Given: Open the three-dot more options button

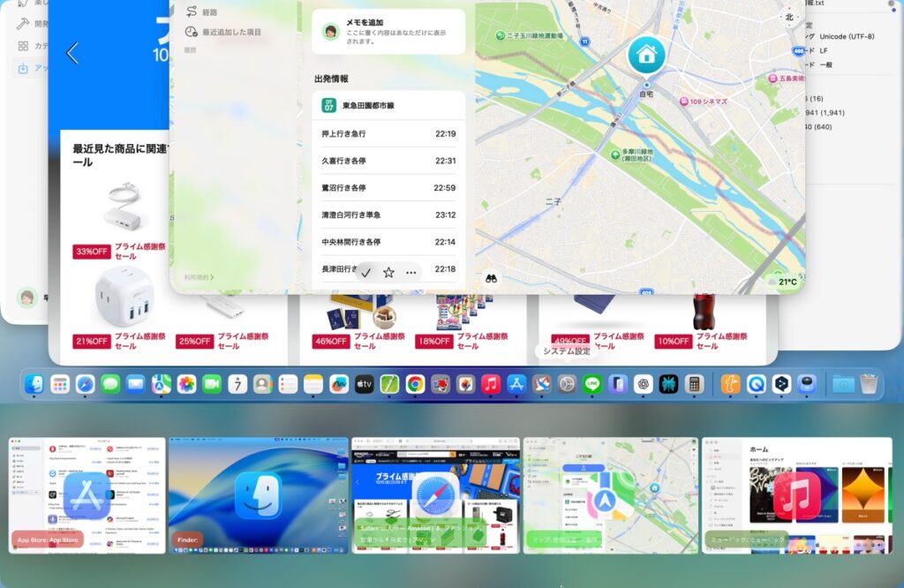Looking at the screenshot, I should (411, 273).
